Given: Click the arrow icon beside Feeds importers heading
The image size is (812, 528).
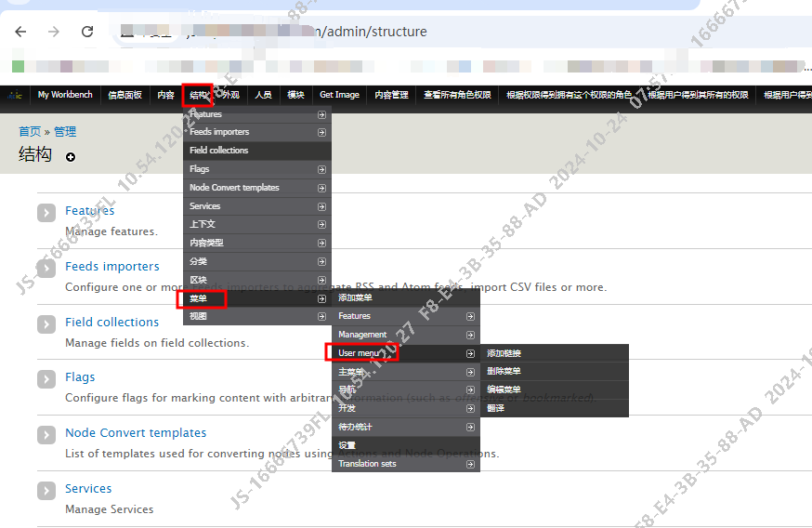Looking at the screenshot, I should tap(46, 269).
